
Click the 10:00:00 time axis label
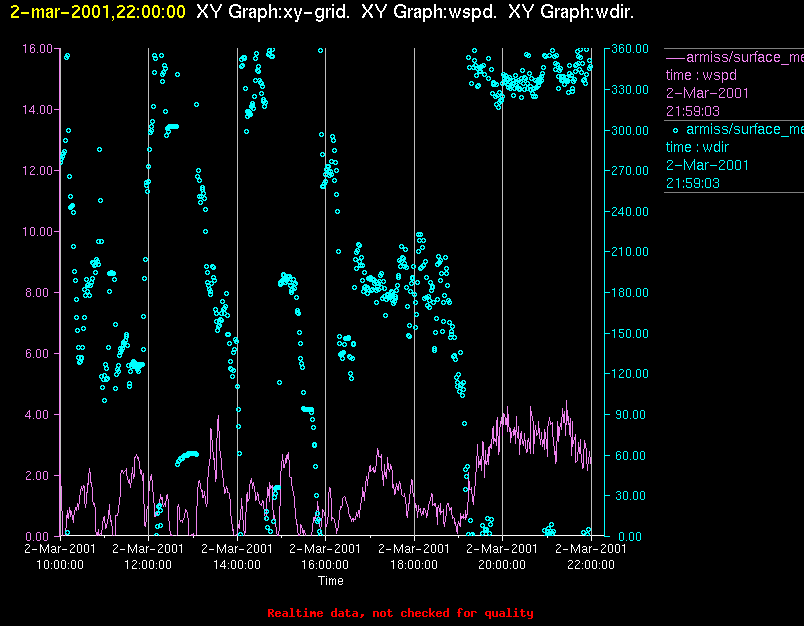pyautogui.click(x=60, y=565)
